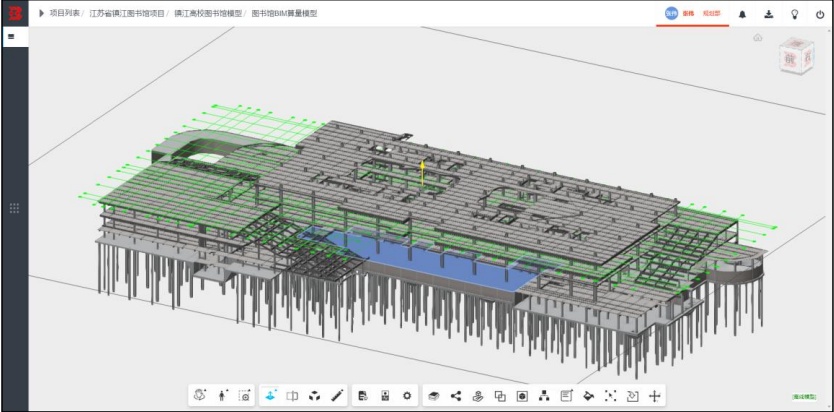Click the view cube's 前 face
This screenshot has width=834, height=412.
tap(791, 60)
